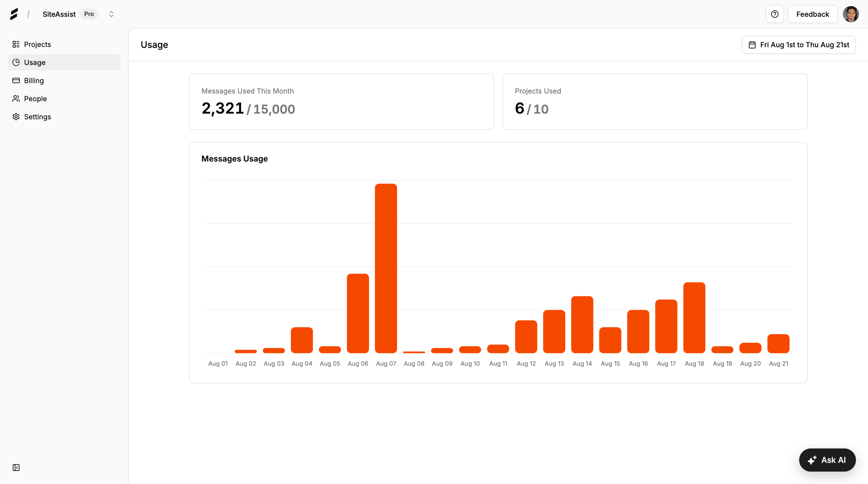Click the People users icon
Viewport: 868px width, 484px height.
click(16, 99)
